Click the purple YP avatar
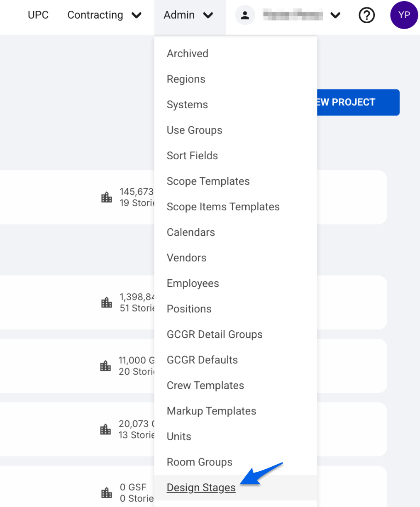The width and height of the screenshot is (420, 507). (404, 15)
